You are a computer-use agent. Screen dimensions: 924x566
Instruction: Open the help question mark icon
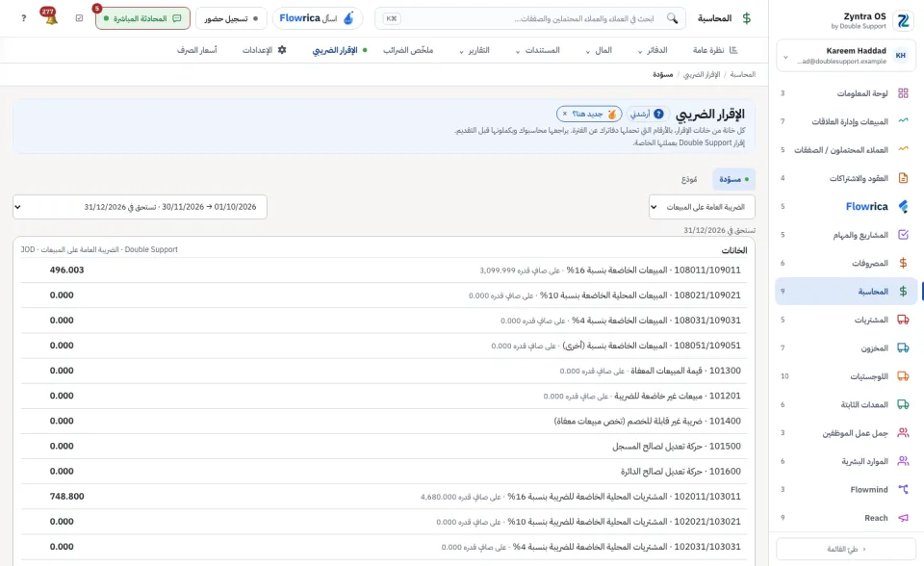23,18
